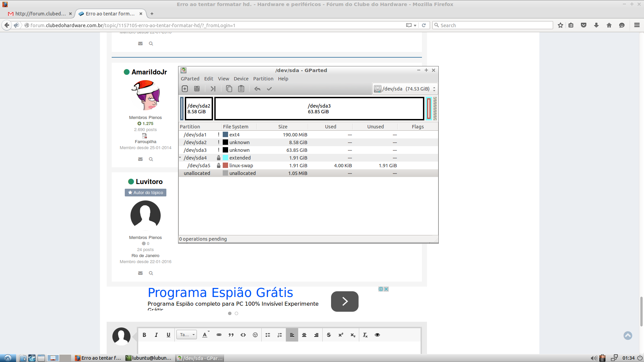Screen dimensions: 644x362
Task: Open the /dev/sda device selector dropdown
Action: click(405, 89)
